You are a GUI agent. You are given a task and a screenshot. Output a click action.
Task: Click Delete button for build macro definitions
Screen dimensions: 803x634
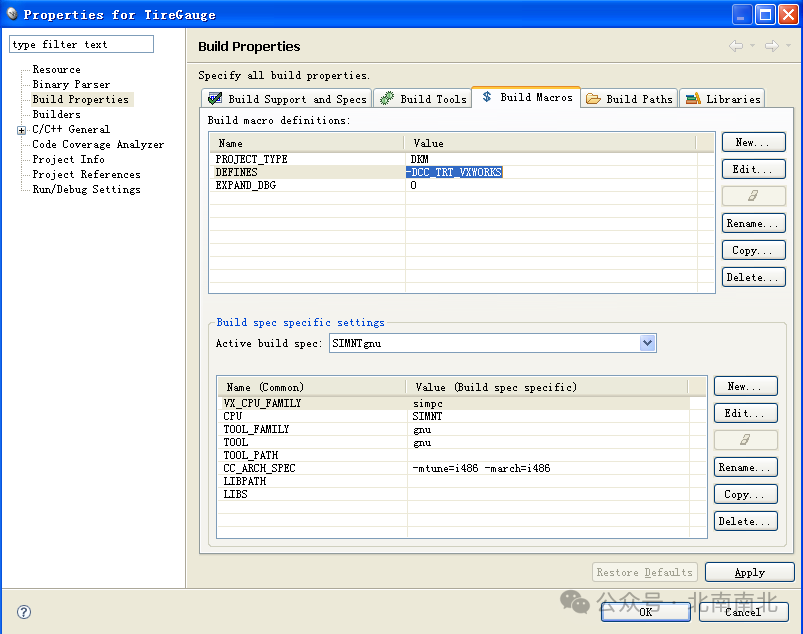pyautogui.click(x=753, y=277)
